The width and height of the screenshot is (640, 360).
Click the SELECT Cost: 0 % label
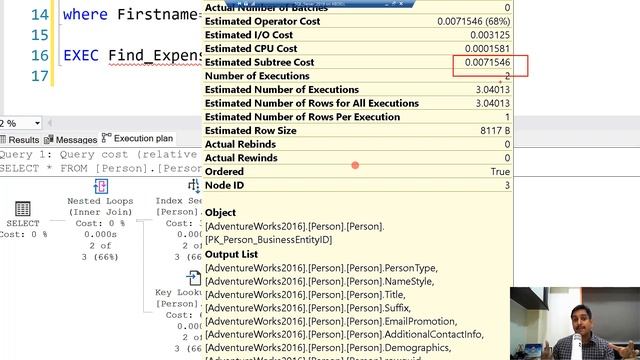[23, 229]
